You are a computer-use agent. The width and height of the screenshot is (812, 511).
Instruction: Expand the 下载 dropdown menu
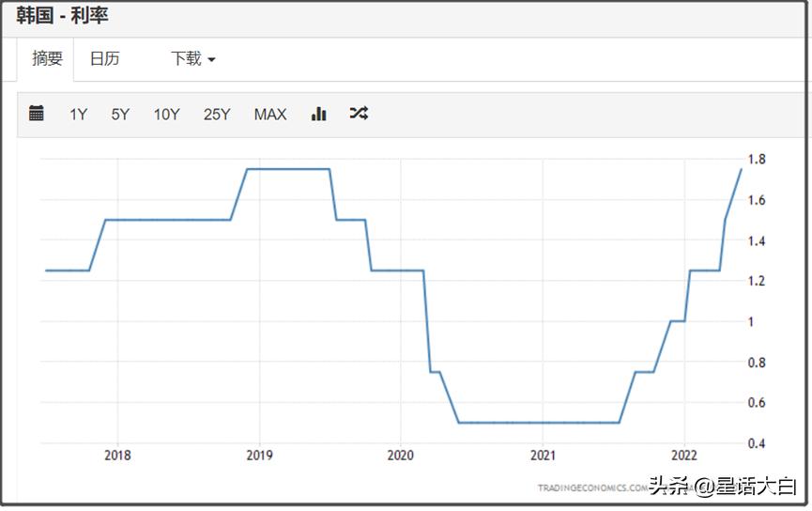[192, 58]
